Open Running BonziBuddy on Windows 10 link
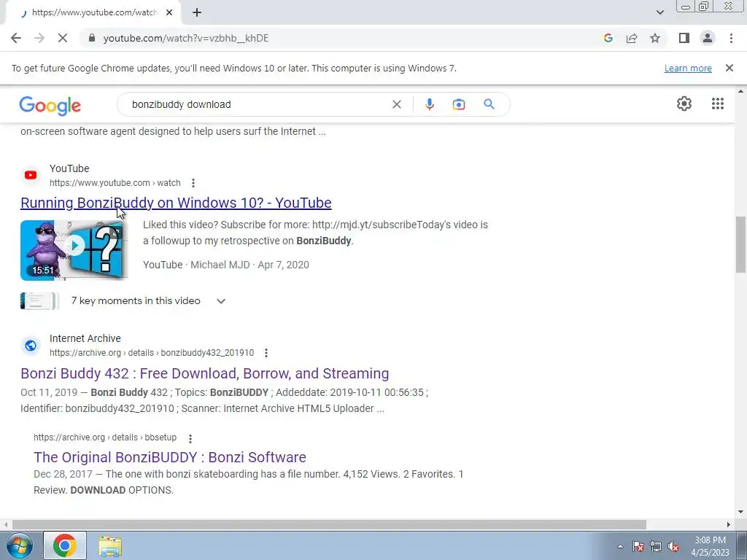The width and height of the screenshot is (747, 560). click(176, 203)
